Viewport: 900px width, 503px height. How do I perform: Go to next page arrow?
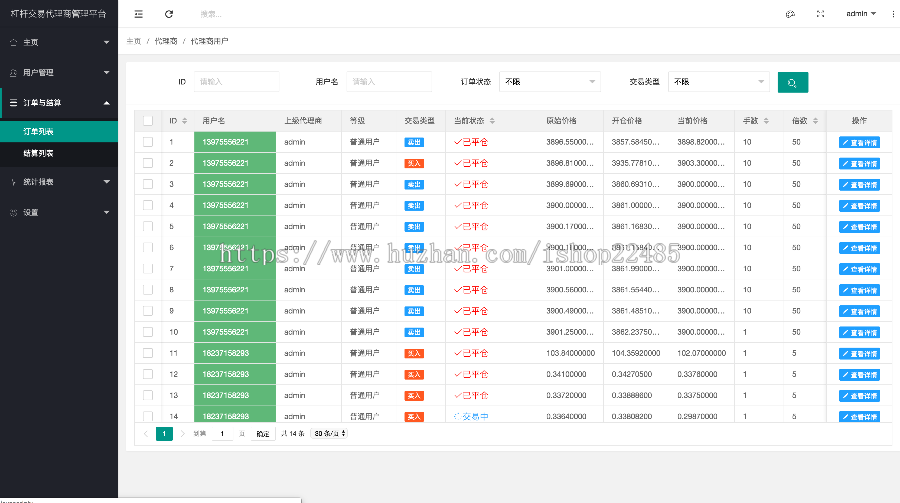click(183, 434)
